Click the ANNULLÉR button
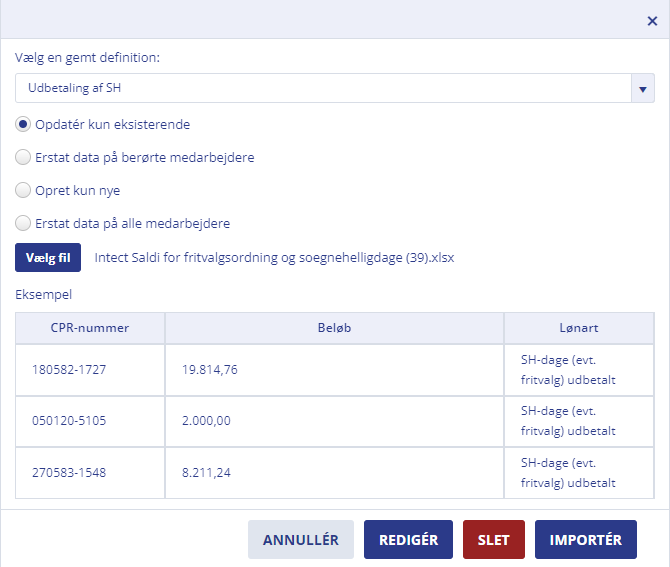This screenshot has width=670, height=567. (301, 540)
